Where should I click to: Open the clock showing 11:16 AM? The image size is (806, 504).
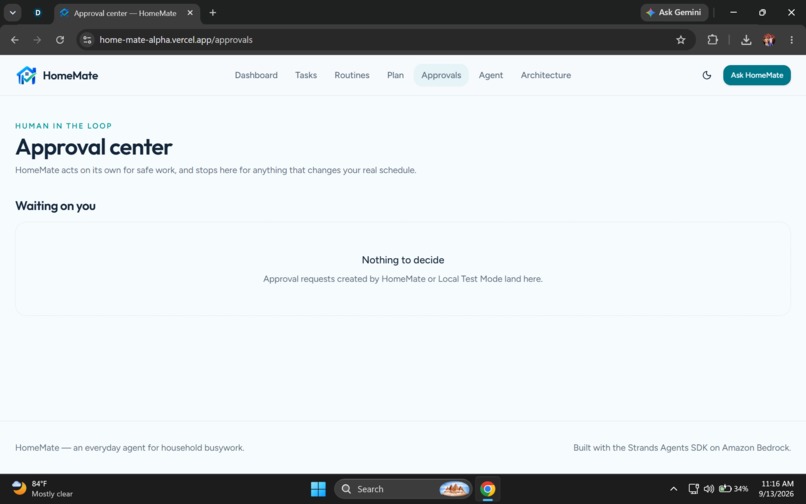click(776, 489)
